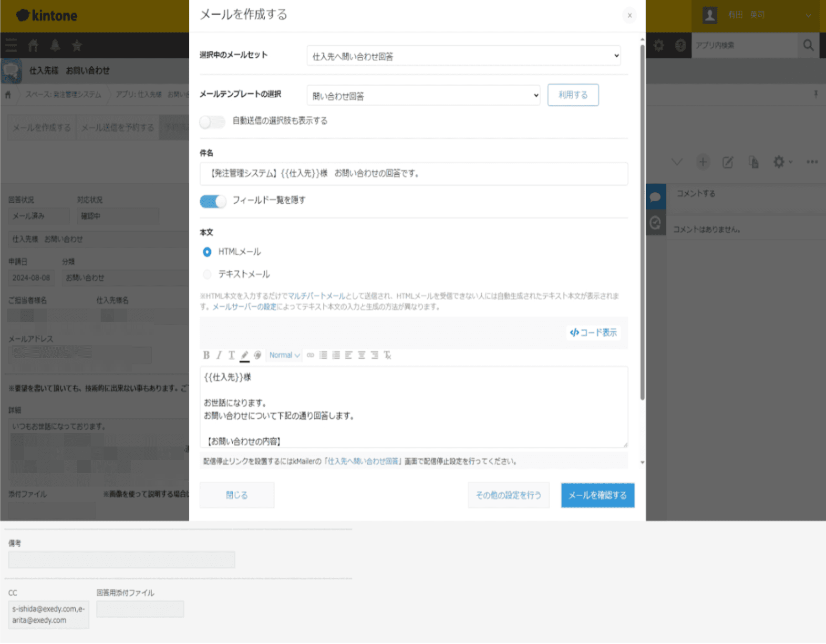Image resolution: width=826 pixels, height=644 pixels.
Task: Open the 選択中のメールセット dropdown
Action: click(x=463, y=56)
